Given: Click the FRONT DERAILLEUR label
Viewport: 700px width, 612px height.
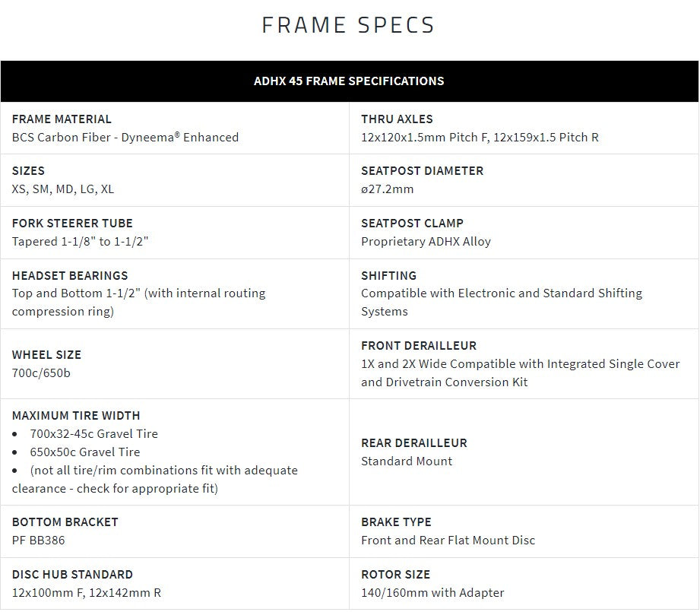Looking at the screenshot, I should 419,346.
